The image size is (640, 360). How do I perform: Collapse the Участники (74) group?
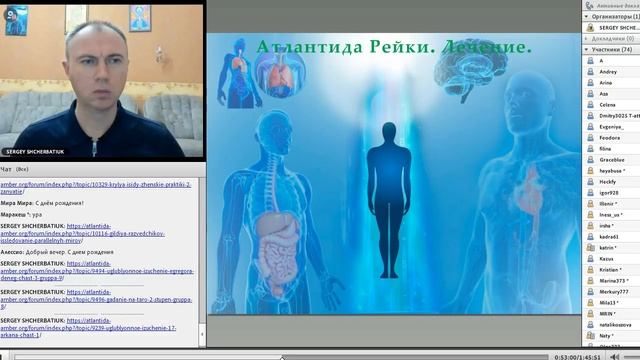click(x=587, y=50)
